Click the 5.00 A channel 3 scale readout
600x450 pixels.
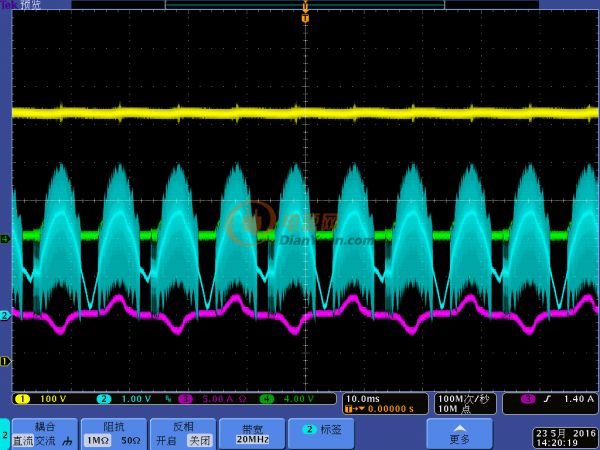point(218,399)
